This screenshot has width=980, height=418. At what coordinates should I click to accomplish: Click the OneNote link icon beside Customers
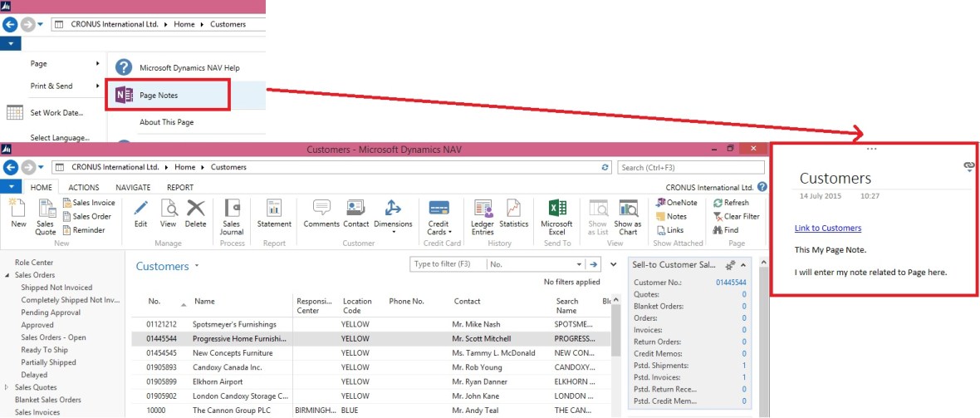968,165
